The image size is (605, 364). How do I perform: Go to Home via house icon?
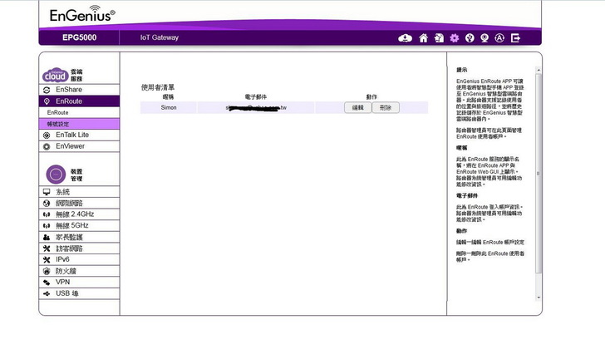(423, 37)
